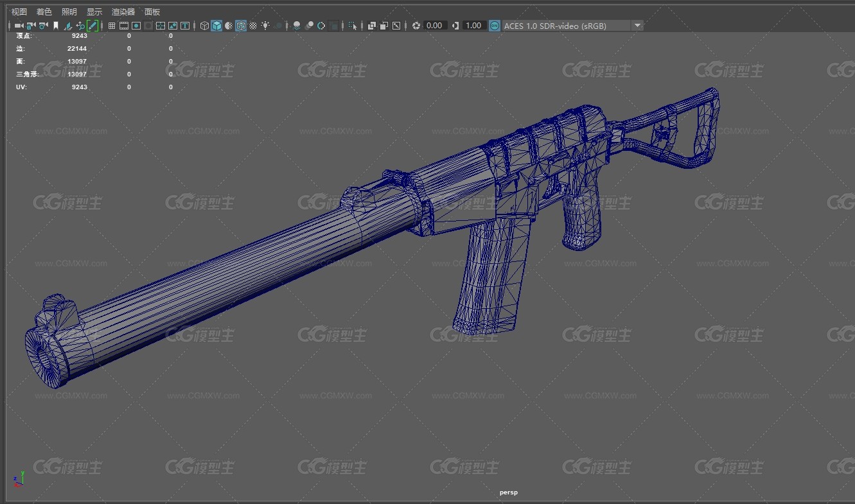Click the Exposure value field 0.00
Screen dimensions: 855x504
click(435, 26)
